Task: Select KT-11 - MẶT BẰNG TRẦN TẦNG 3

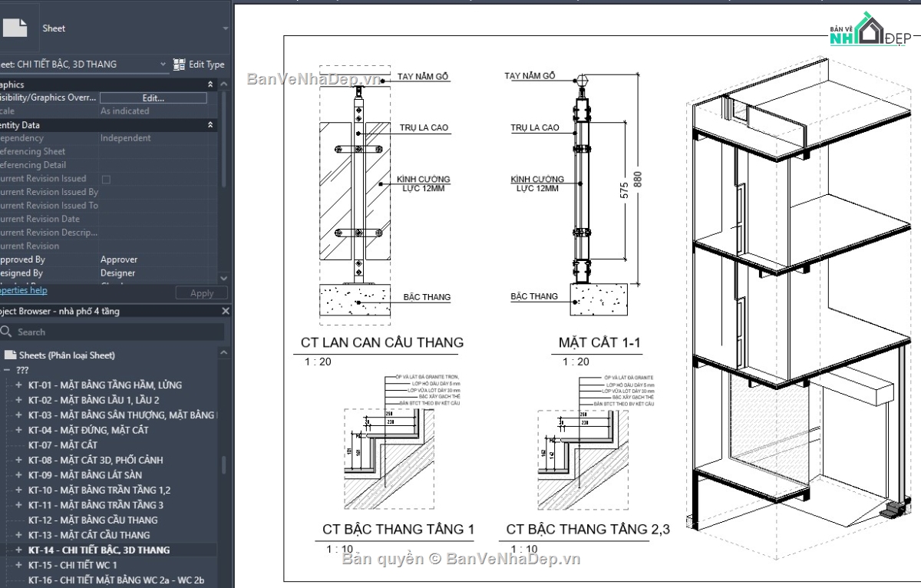Action: [96, 505]
